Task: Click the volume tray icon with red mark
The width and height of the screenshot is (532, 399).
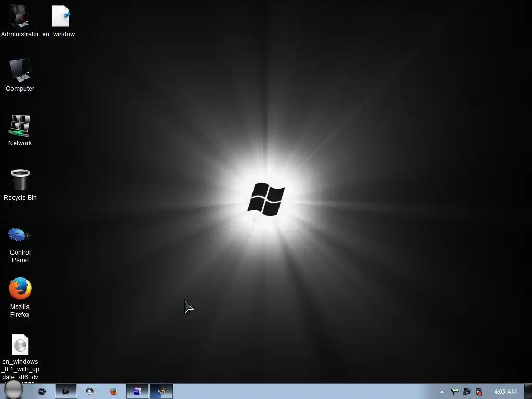Action: tap(478, 392)
